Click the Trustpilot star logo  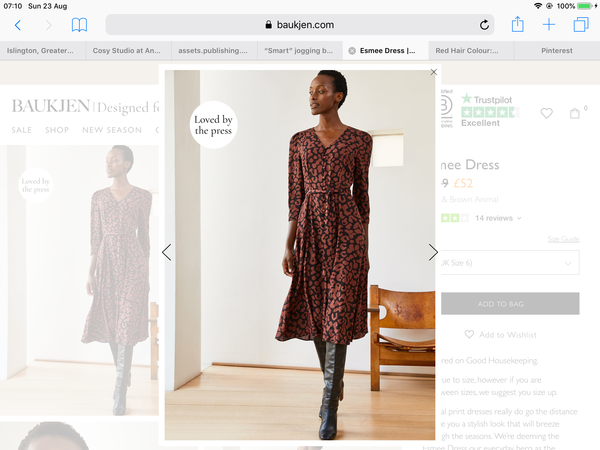pos(466,99)
